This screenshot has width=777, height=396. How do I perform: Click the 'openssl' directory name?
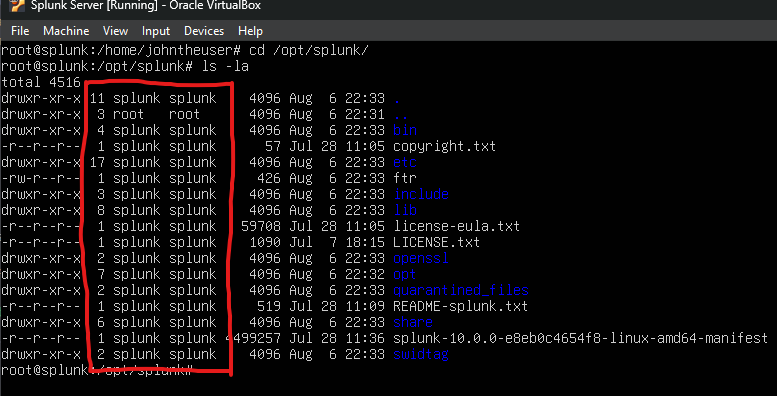point(421,258)
